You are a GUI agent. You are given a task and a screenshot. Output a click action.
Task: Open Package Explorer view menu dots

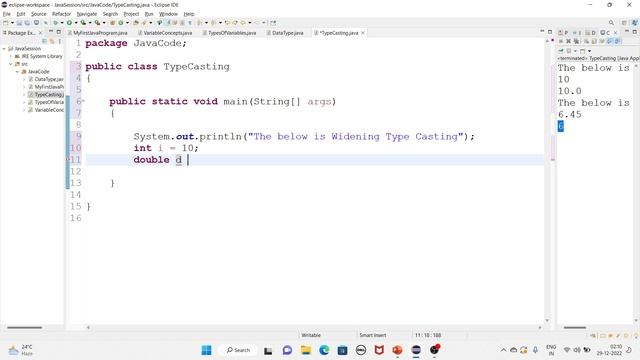[x=60, y=41]
